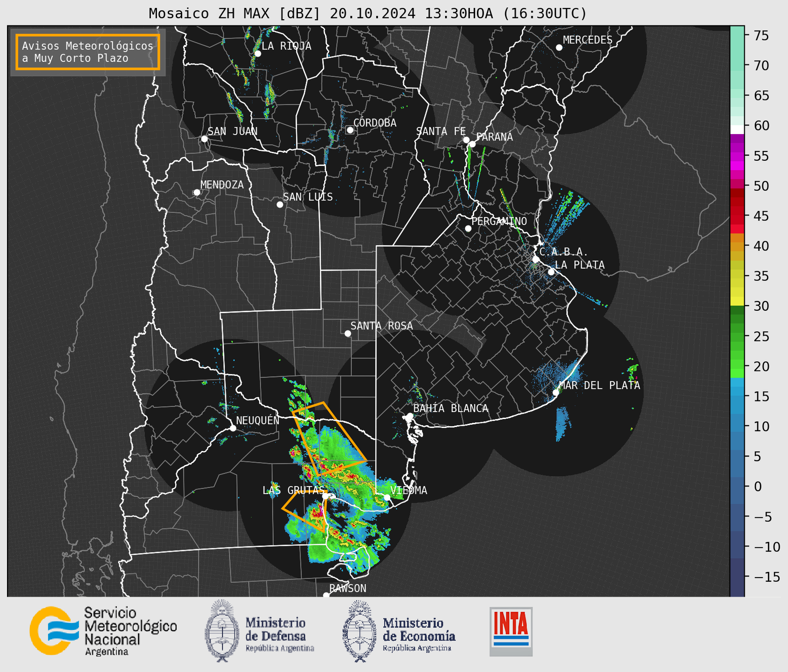
Task: Click the PERGAMINO city marker dot
Action: (468, 229)
